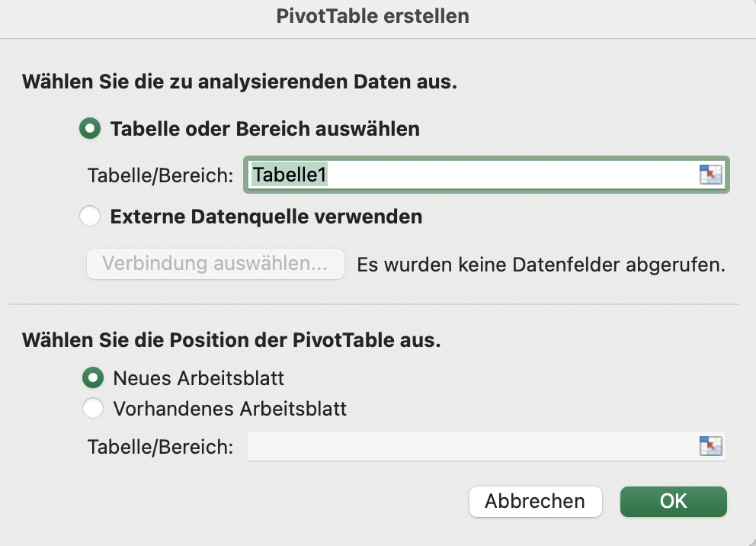Click the range selector icon beside Tabelle1
The height and width of the screenshot is (546, 756).
[710, 175]
